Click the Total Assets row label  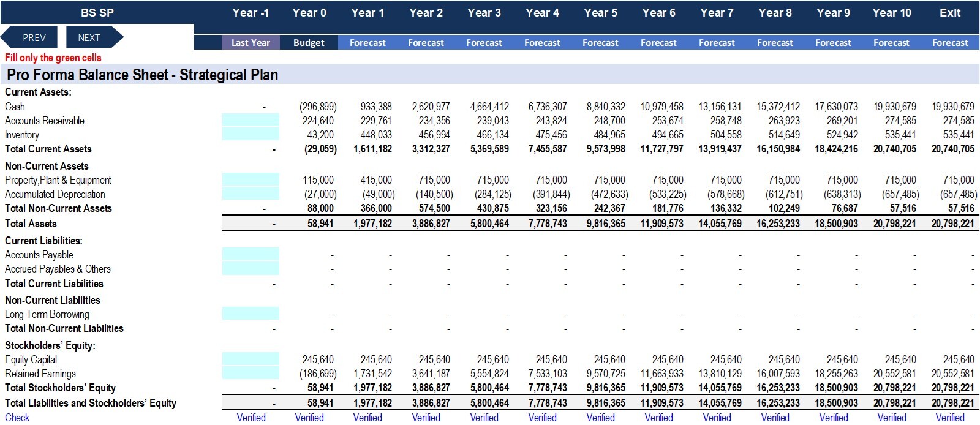31,224
